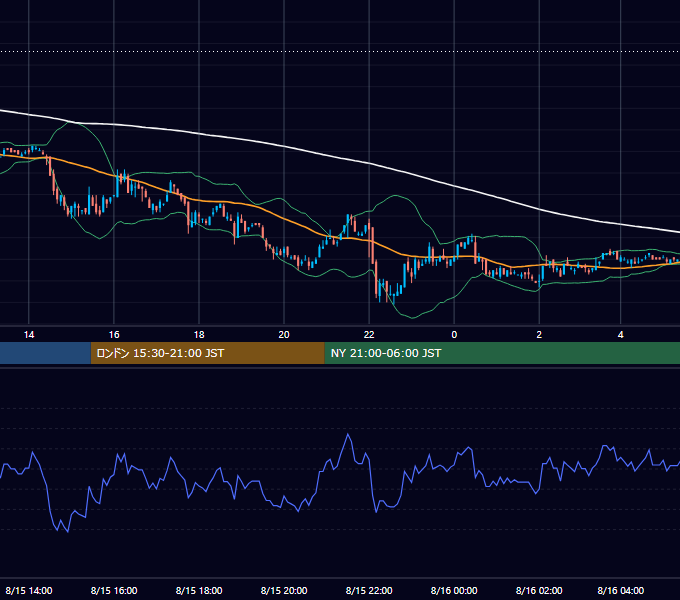Click the hour label 4 on price chart axis

click(621, 335)
